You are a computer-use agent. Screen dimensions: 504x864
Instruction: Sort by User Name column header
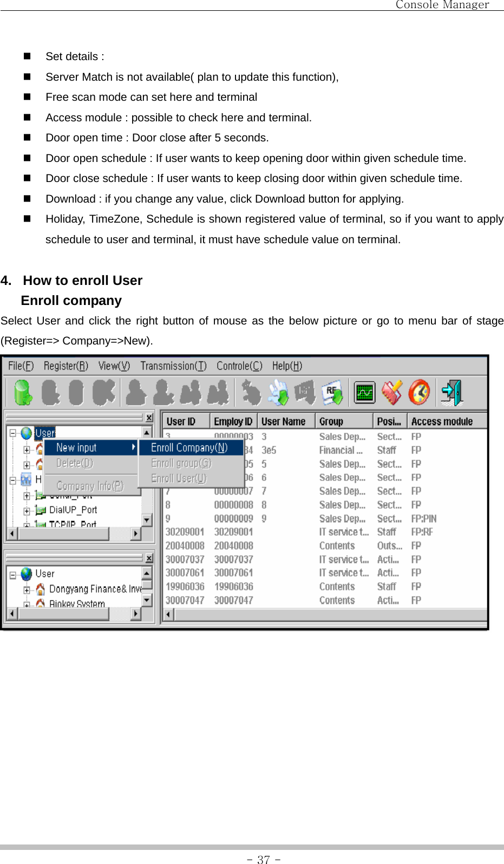tap(286, 421)
